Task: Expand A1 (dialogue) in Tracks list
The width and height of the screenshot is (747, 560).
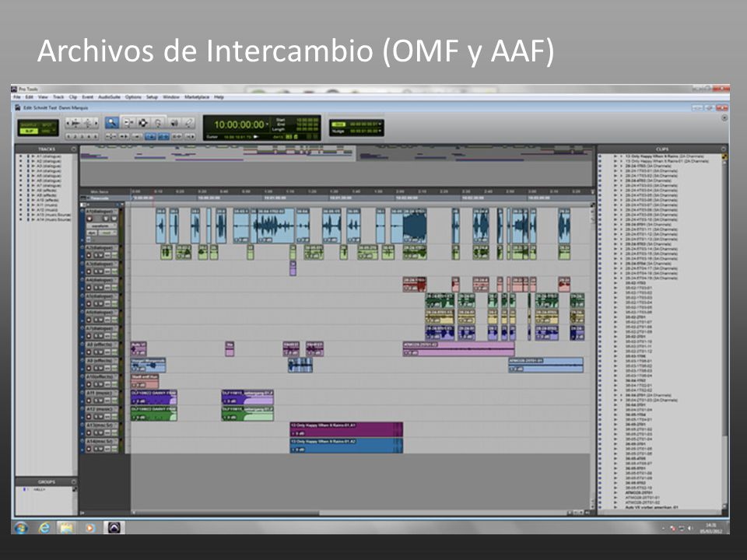Action: coord(33,156)
